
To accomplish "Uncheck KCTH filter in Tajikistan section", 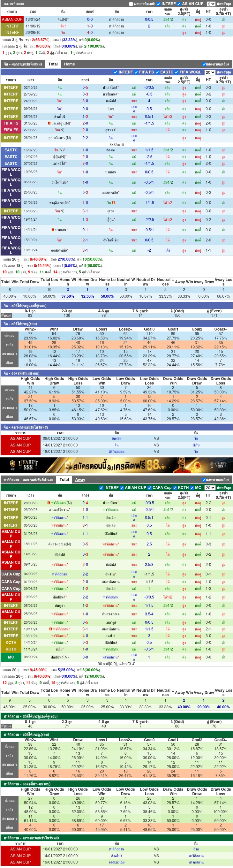I will [175, 488].
